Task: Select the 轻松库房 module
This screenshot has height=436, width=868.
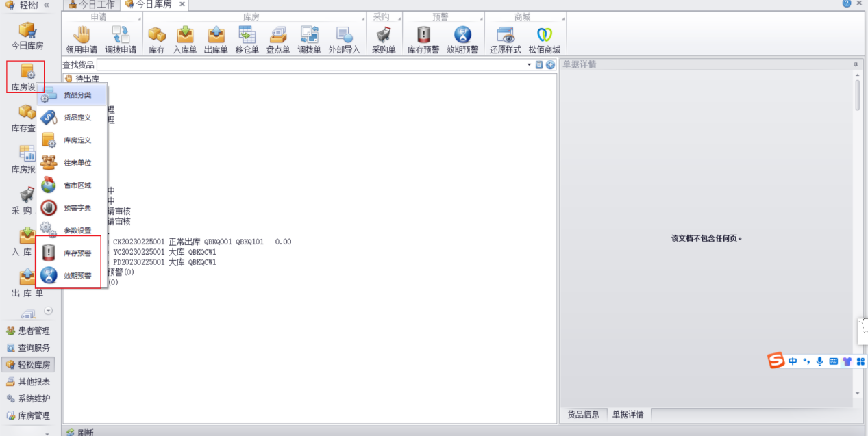Action: 28,365
